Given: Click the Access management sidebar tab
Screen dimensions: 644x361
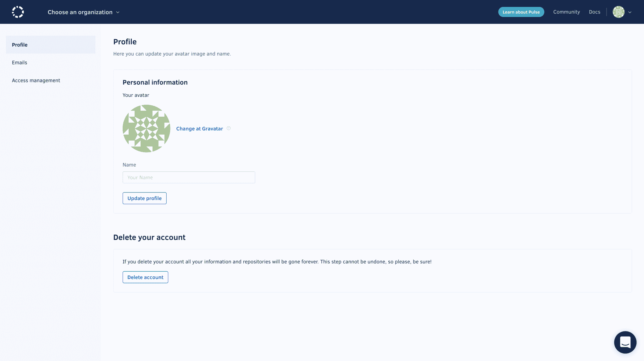Looking at the screenshot, I should 36,80.
